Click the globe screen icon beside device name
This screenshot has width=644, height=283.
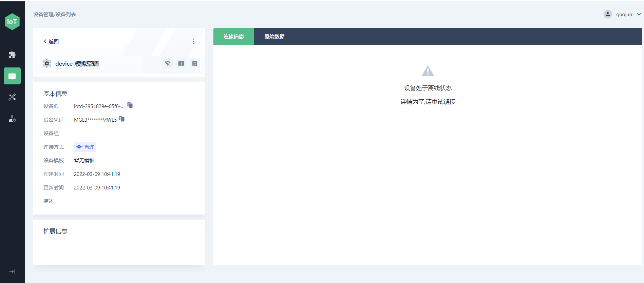(x=195, y=63)
